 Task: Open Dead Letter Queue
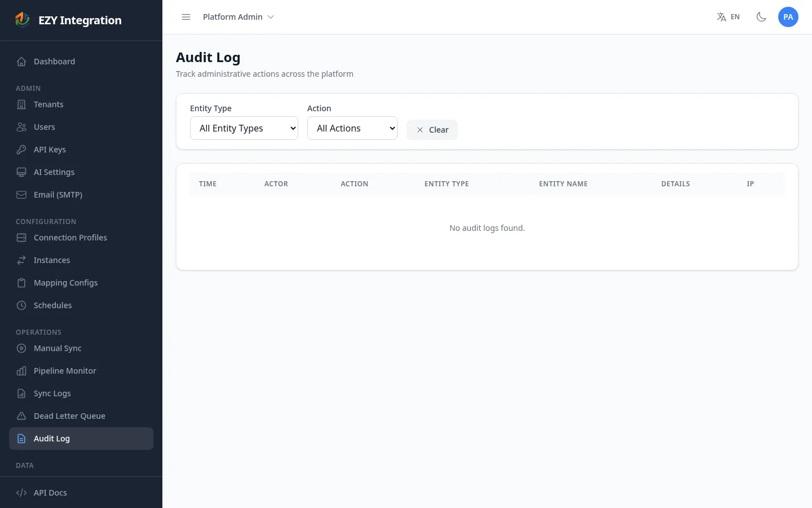[81, 416]
